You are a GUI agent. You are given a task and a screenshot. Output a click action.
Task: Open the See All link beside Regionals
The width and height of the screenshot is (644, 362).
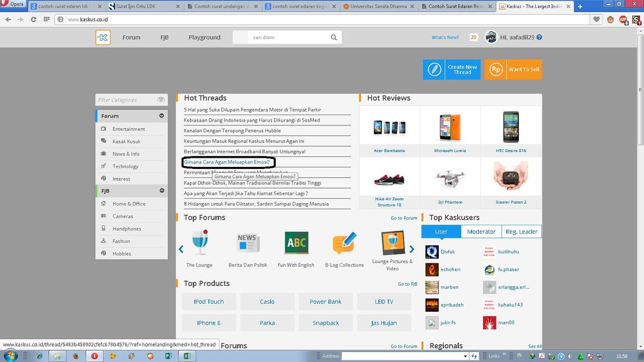coord(535,346)
